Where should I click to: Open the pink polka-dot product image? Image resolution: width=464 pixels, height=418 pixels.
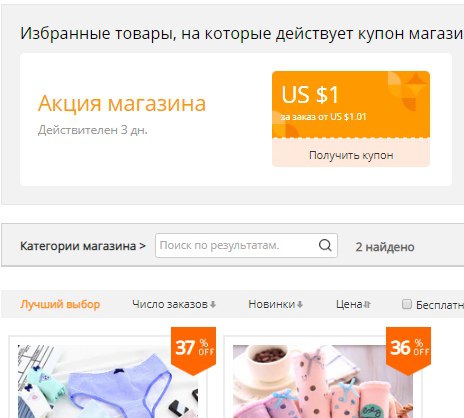(323, 381)
